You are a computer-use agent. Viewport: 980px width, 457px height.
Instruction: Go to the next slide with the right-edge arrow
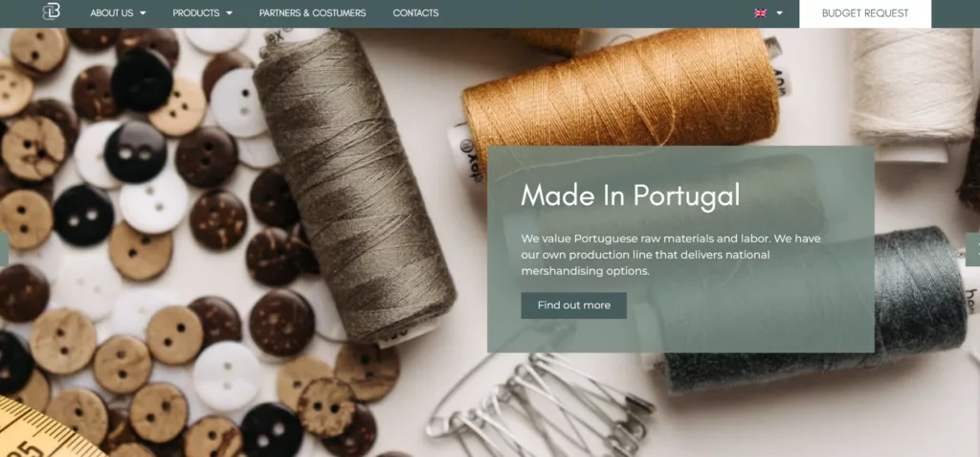[973, 249]
